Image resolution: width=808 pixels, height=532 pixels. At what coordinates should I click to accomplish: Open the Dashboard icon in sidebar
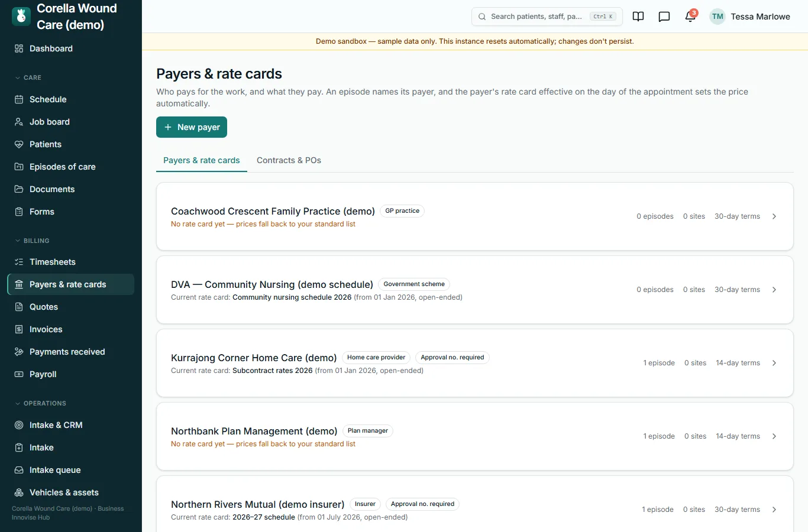[19, 48]
